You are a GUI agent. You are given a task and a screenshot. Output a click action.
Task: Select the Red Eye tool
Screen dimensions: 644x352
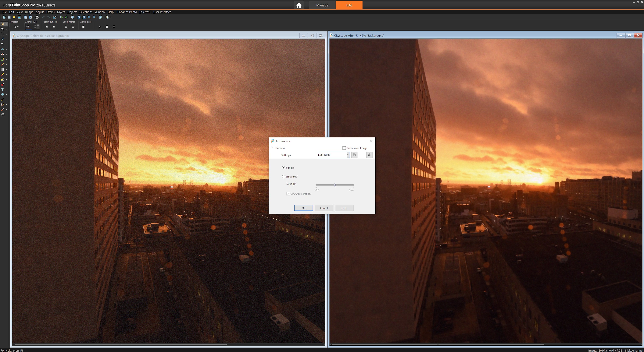click(3, 54)
